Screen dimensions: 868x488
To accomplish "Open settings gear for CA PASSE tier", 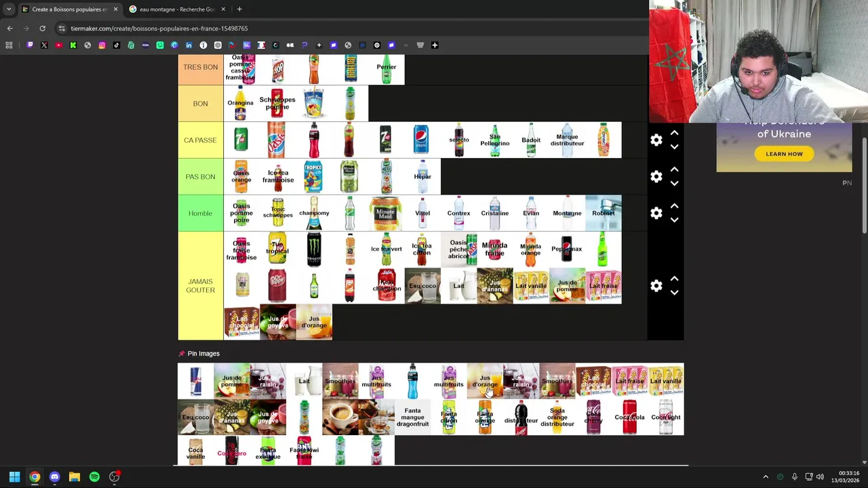I will tap(656, 140).
